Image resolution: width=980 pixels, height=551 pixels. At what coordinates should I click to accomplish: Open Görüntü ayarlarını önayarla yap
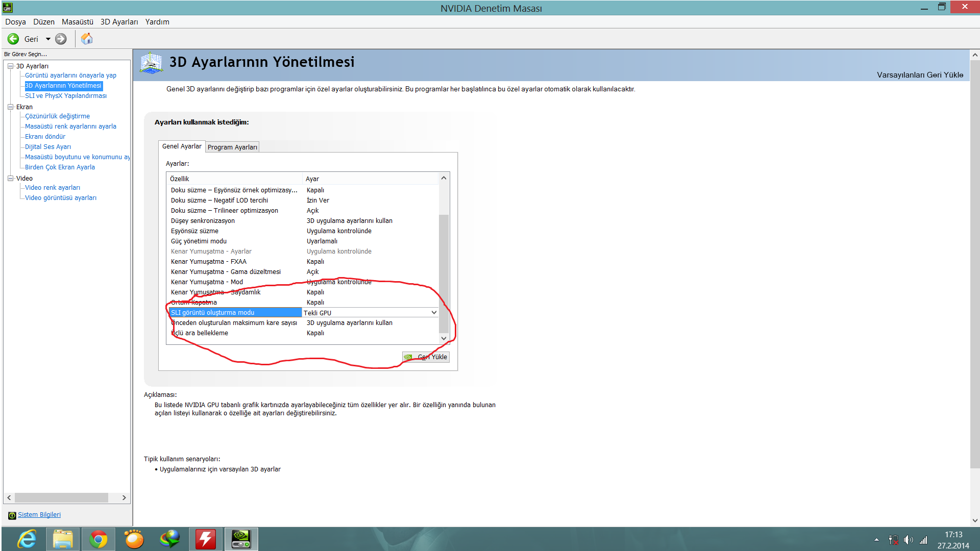tap(70, 76)
